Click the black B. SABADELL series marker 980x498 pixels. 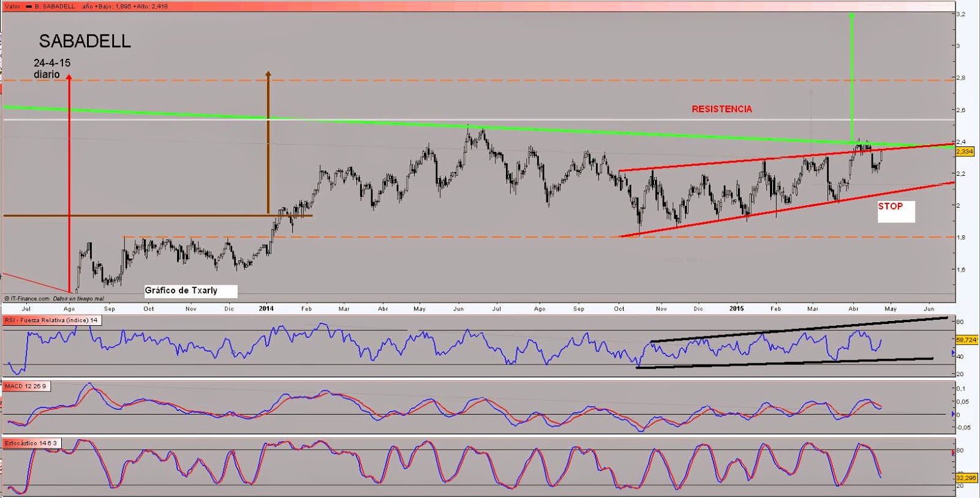pos(29,6)
